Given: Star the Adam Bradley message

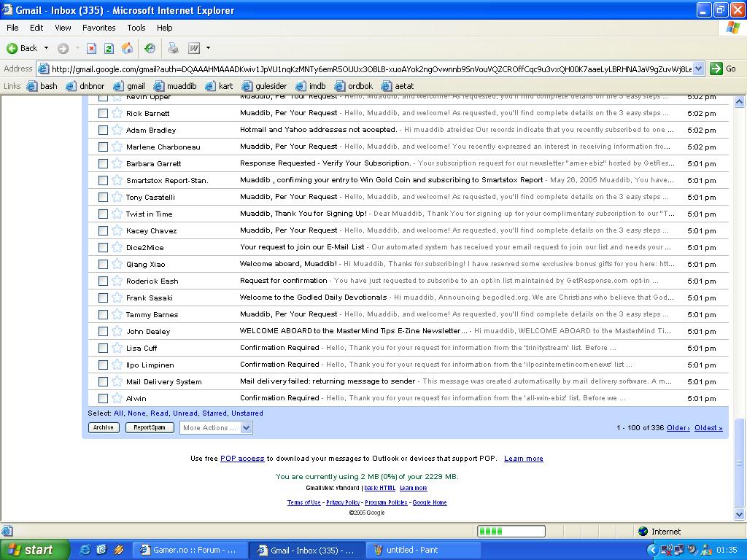Looking at the screenshot, I should (x=117, y=130).
